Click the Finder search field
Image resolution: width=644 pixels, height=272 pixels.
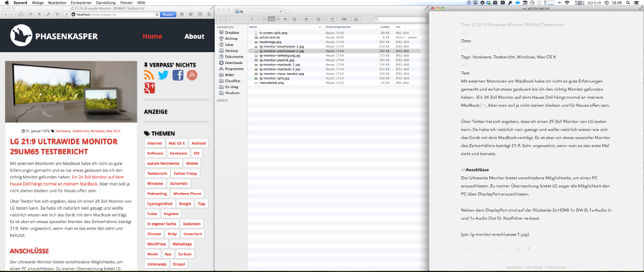[x=400, y=19]
